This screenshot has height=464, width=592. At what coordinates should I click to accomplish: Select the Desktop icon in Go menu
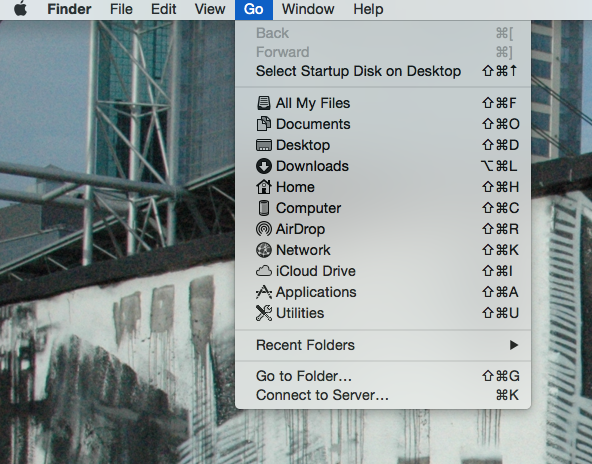tap(264, 145)
